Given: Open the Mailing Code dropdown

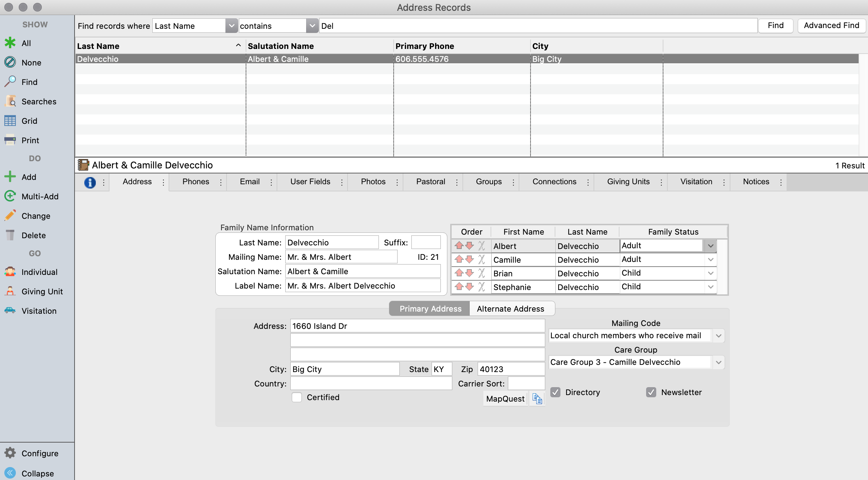Looking at the screenshot, I should (x=719, y=335).
